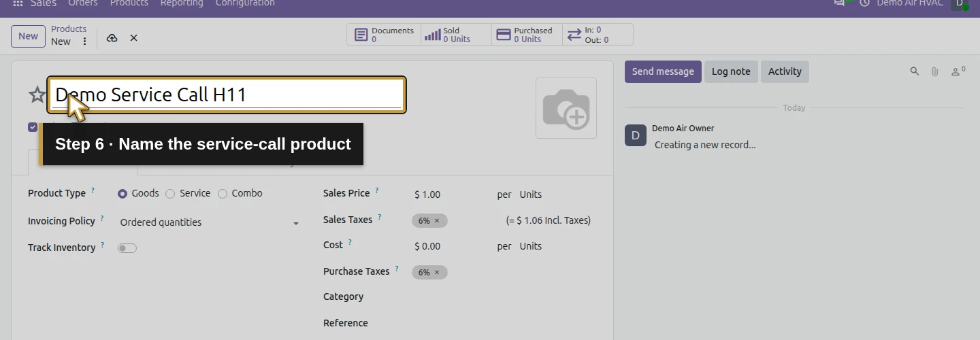This screenshot has width=980, height=340.
Task: Click the product name input field
Action: 227,95
